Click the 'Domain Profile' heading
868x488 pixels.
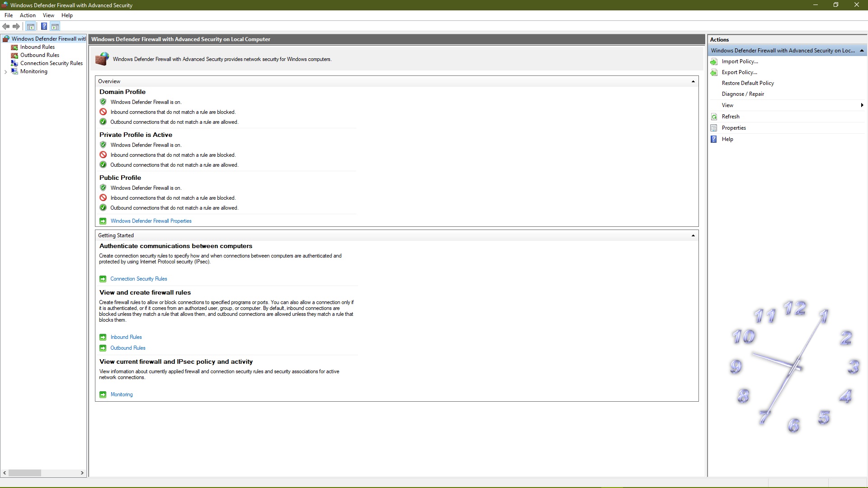123,92
